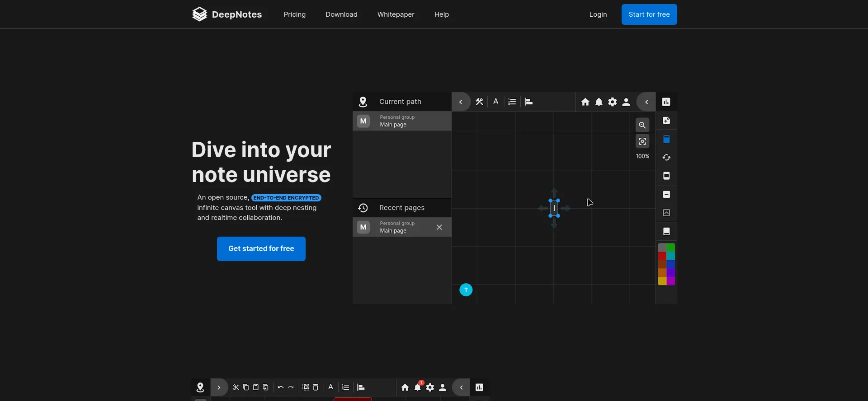Click the 100% zoom level text
Viewport: 868px width, 401px height.
[642, 156]
